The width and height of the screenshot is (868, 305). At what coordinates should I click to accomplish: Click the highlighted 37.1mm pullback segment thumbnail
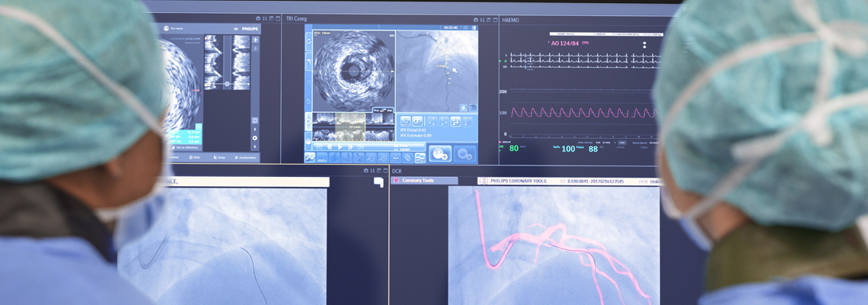click(x=351, y=127)
